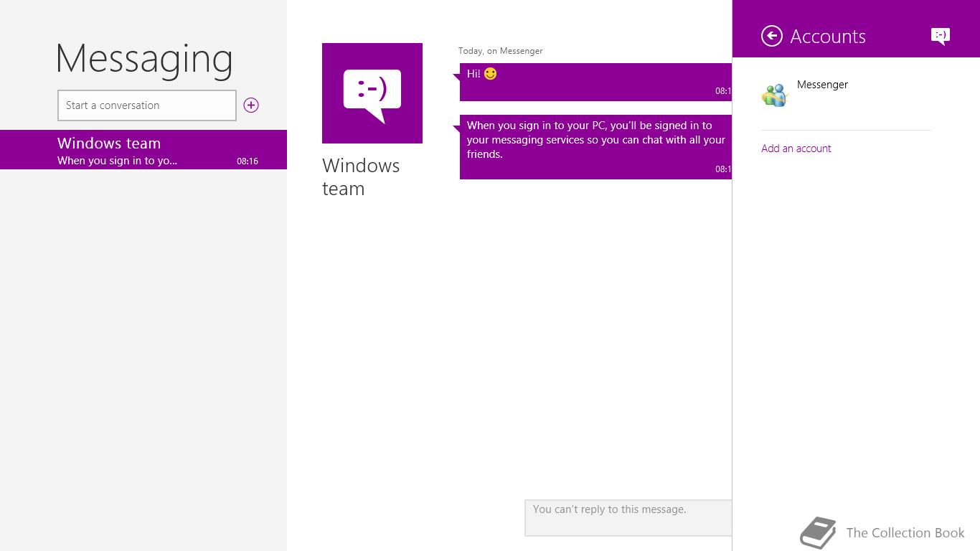The width and height of the screenshot is (980, 551).
Task: Open the Windows team avatar tile
Action: [x=372, y=93]
